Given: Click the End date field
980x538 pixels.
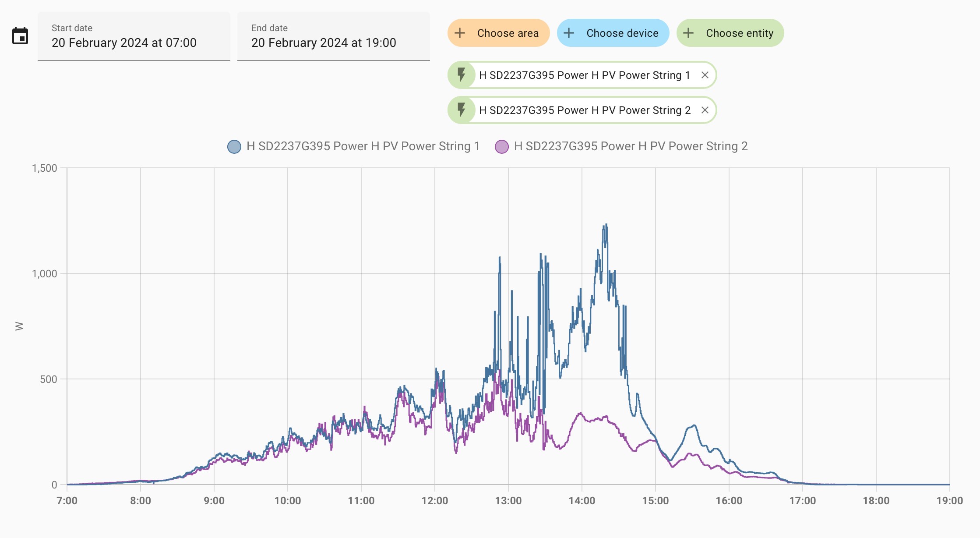Looking at the screenshot, I should click(x=334, y=36).
